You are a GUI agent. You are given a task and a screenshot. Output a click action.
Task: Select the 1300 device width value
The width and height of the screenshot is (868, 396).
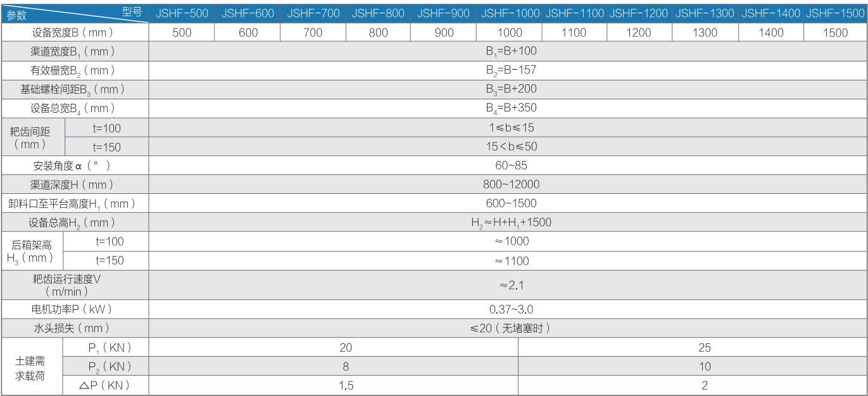click(x=705, y=33)
